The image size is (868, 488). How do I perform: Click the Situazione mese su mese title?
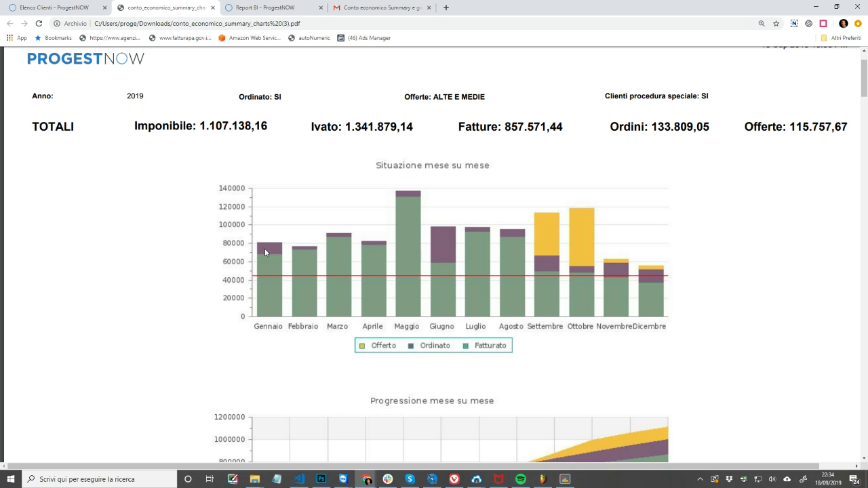(x=433, y=165)
